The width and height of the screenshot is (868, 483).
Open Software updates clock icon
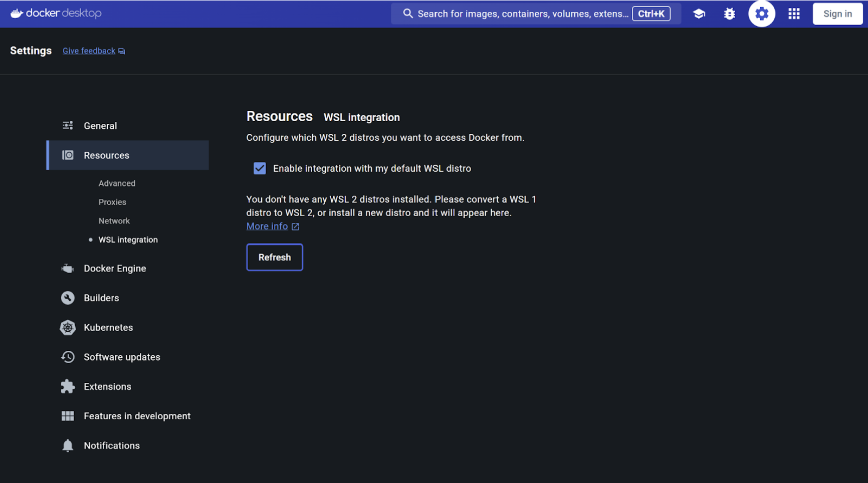pos(68,357)
